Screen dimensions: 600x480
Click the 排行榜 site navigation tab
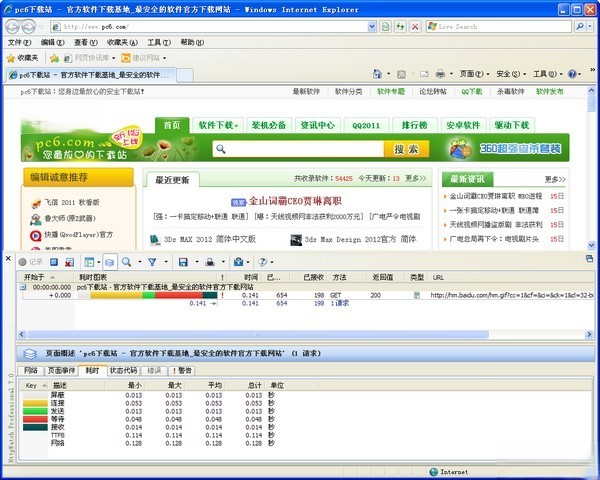tap(415, 125)
